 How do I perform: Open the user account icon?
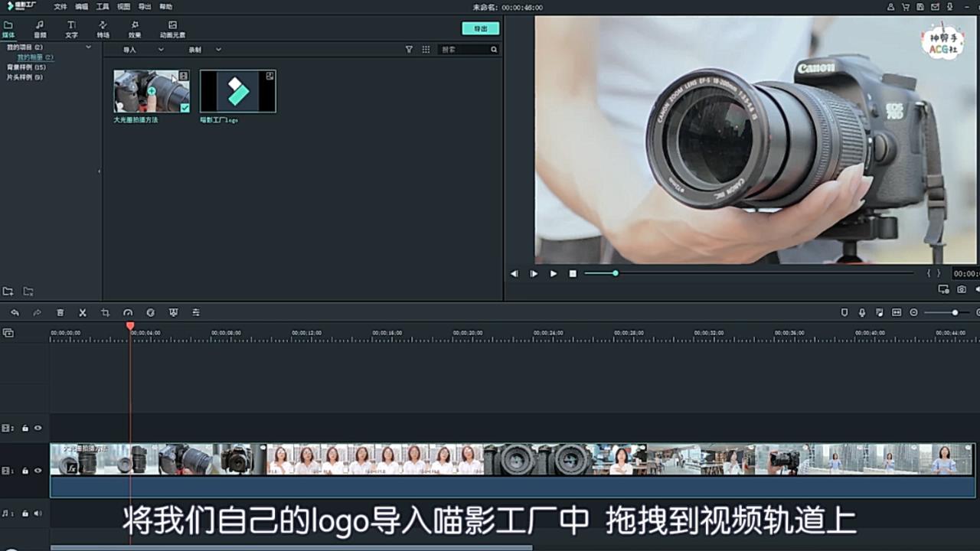(x=890, y=7)
